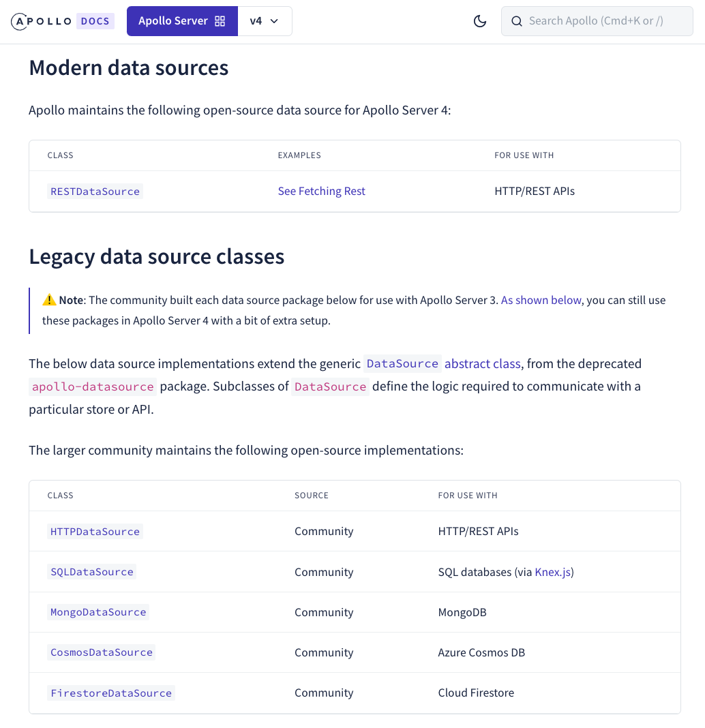Screen dimensions: 705x728
Task: Open the MongoDataSource link
Action: 98,612
